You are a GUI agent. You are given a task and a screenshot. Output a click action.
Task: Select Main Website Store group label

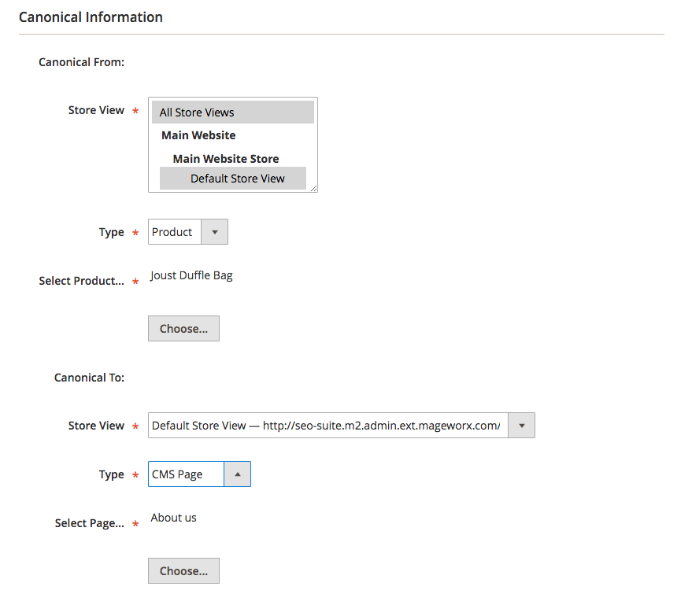click(226, 159)
